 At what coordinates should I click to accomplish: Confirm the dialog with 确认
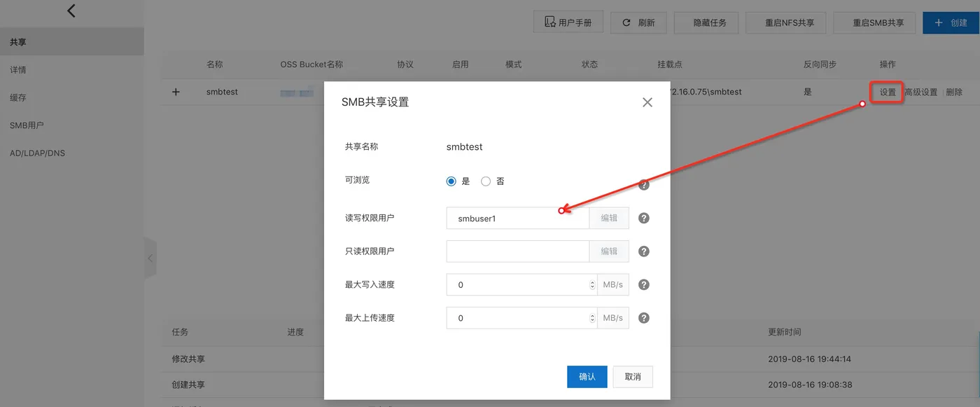click(587, 376)
